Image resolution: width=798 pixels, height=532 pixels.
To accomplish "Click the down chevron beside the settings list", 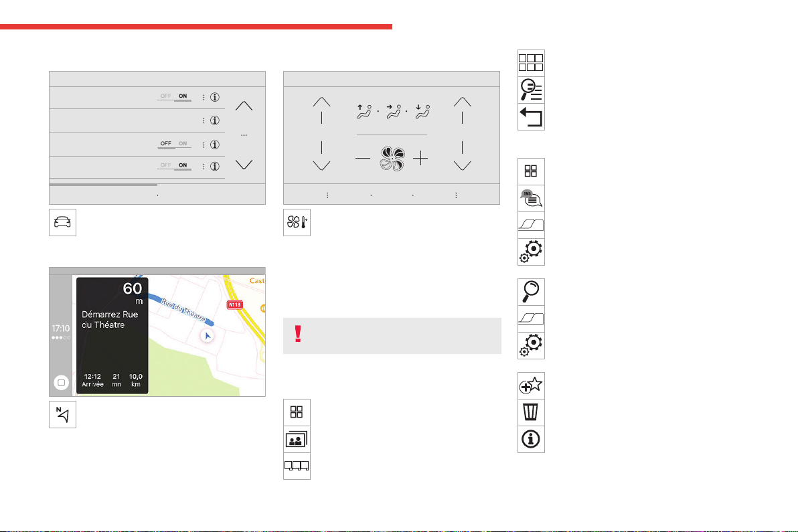I will click(x=244, y=164).
